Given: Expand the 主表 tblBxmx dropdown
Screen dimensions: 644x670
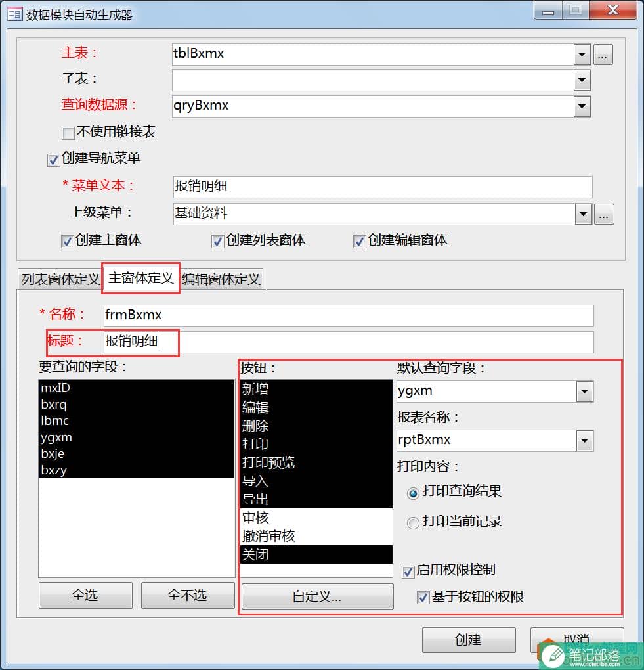Looking at the screenshot, I should pos(582,55).
